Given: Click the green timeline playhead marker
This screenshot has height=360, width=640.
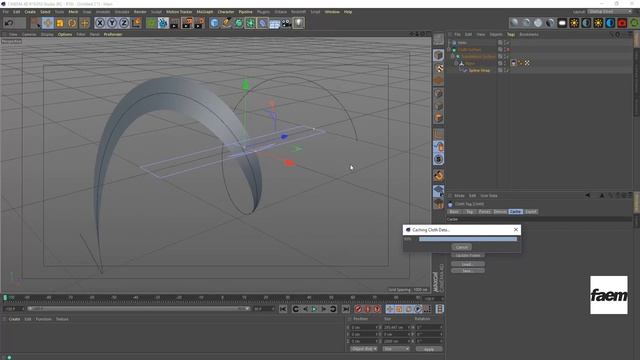Looking at the screenshot, I should click(5, 298).
